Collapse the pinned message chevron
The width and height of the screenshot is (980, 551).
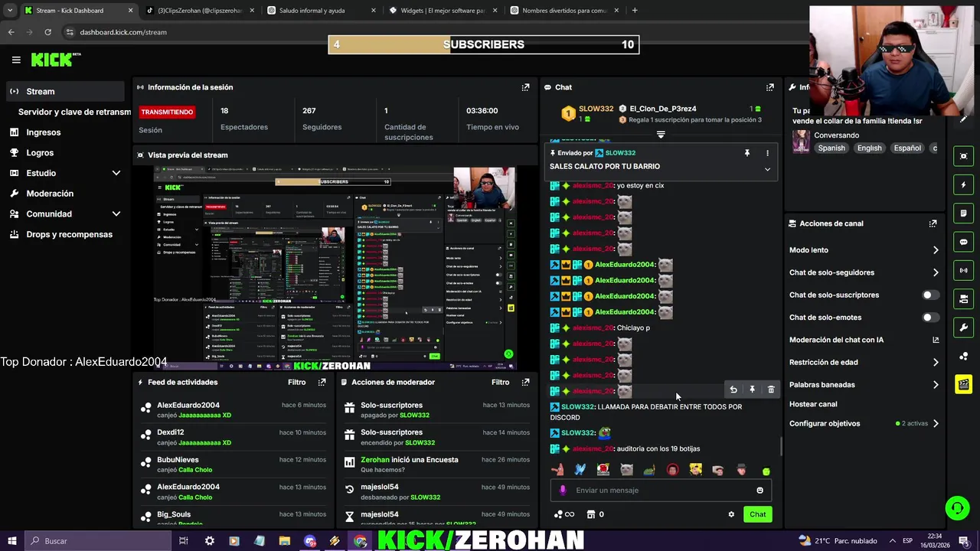767,169
